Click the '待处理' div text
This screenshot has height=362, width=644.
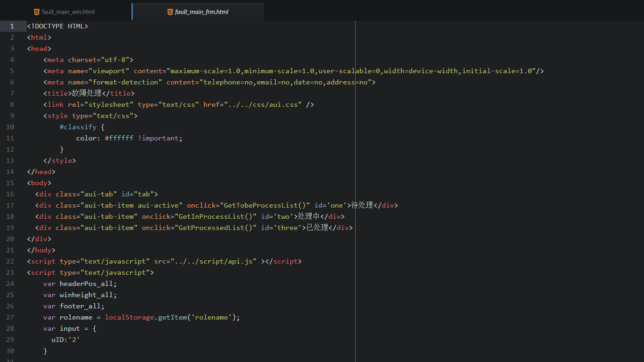point(362,205)
